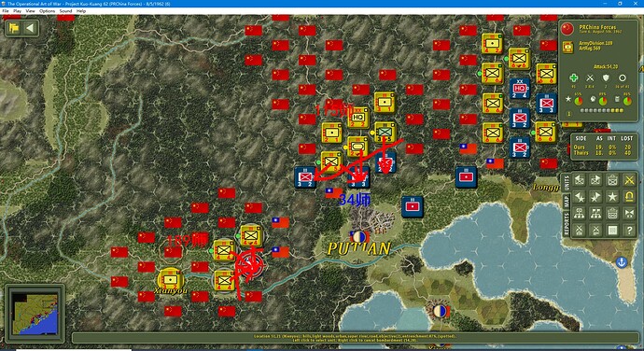Click the previous unit envelope icon
644x351 pixels.
point(579,180)
